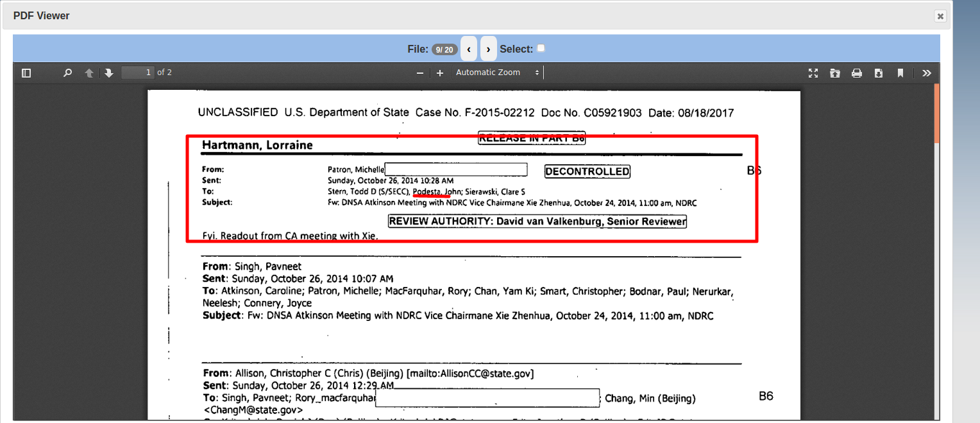Click 'Fyi. Readout from CA meeting' line
Screen dimensions: 980x423
pos(290,236)
